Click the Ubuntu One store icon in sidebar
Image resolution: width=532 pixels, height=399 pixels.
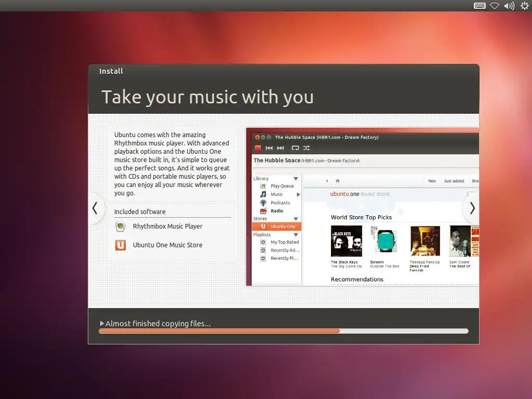tap(263, 227)
